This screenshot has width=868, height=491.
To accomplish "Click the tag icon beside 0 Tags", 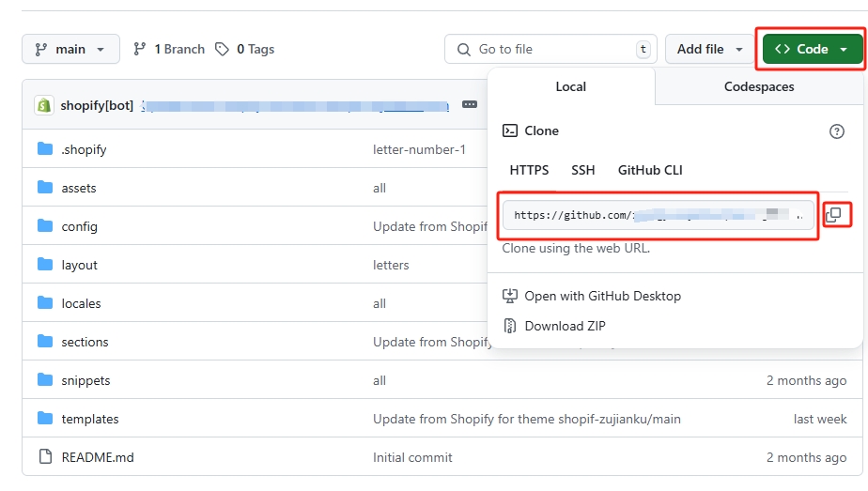I will 222,49.
